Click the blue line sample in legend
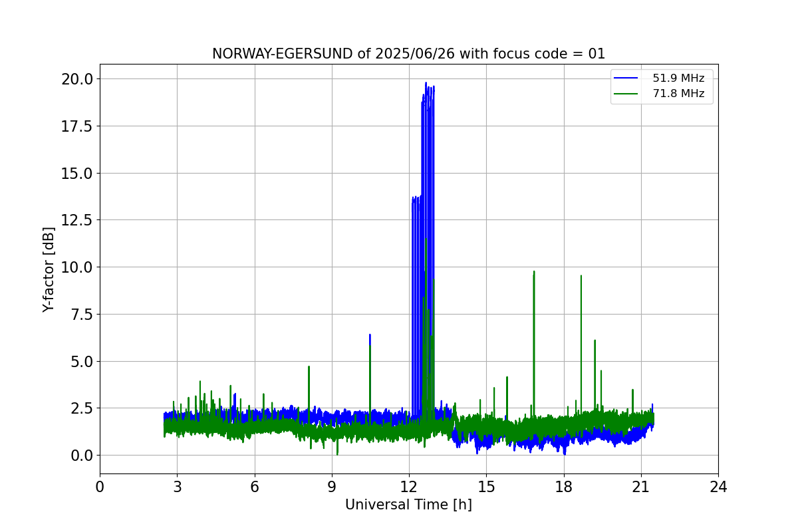Viewport: 798px width, 532px height. (625, 78)
